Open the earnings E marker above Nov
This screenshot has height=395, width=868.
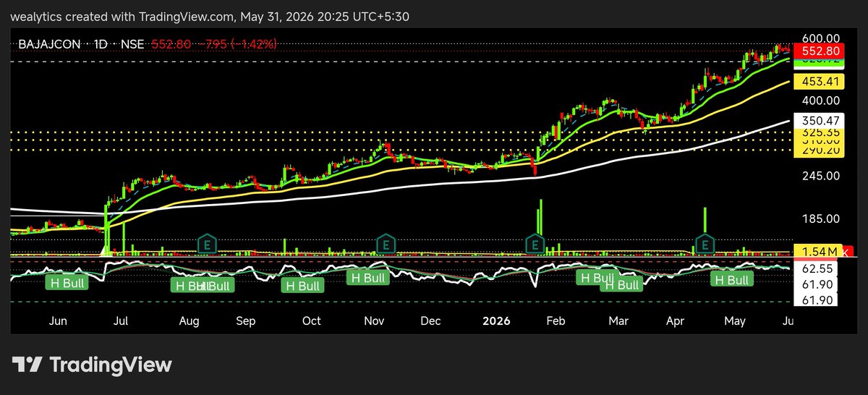tap(386, 244)
